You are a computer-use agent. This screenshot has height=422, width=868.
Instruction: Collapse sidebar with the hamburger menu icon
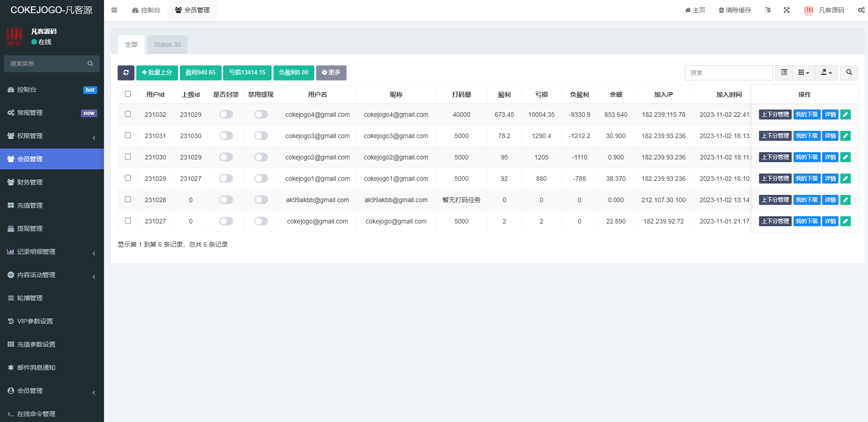114,10
